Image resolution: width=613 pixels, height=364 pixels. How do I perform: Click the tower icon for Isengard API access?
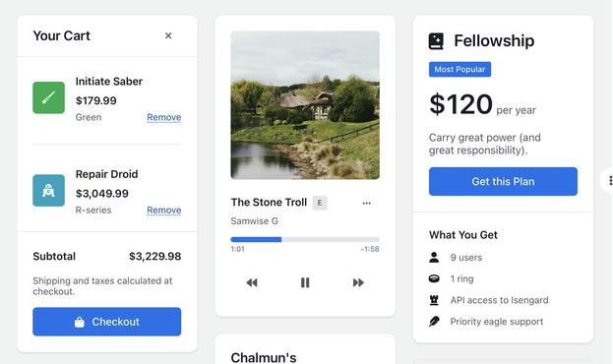coord(434,300)
